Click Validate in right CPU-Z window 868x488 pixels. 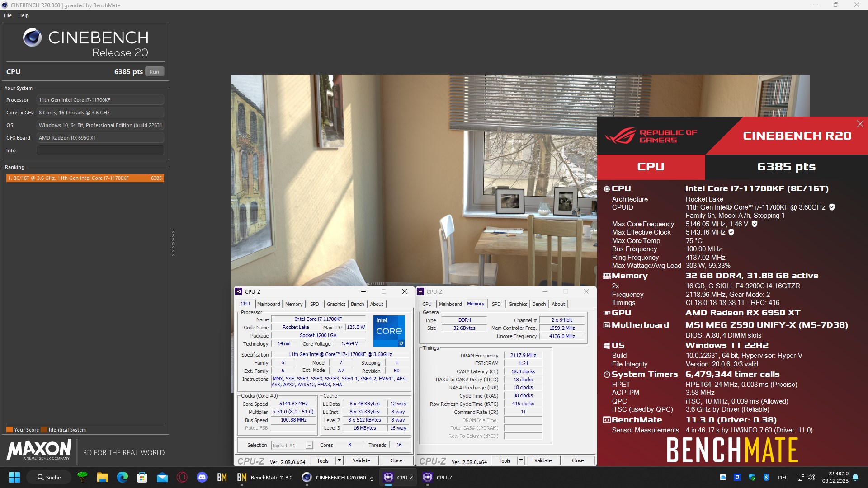pos(543,460)
